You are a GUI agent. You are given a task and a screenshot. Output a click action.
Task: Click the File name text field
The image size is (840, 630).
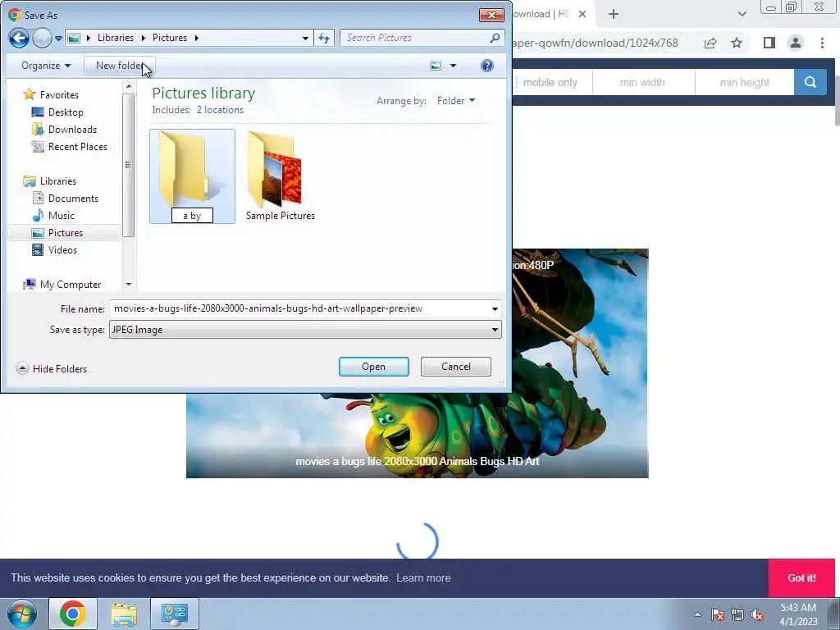pyautogui.click(x=300, y=308)
